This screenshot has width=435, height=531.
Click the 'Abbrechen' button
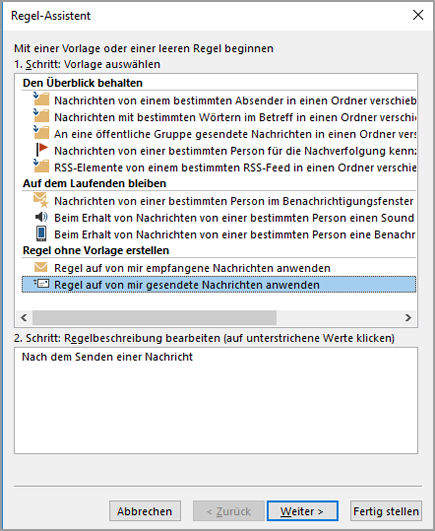(145, 511)
